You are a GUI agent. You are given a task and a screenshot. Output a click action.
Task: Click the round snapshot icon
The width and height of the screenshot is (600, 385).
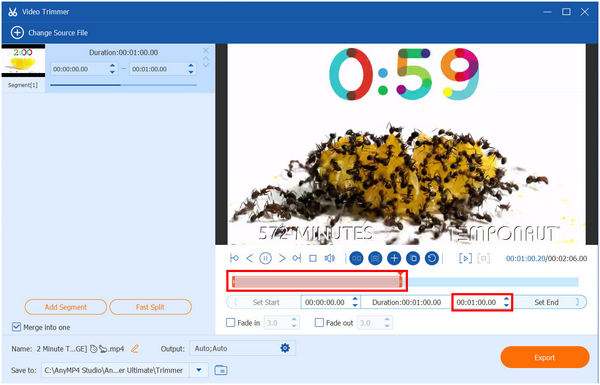click(x=375, y=258)
